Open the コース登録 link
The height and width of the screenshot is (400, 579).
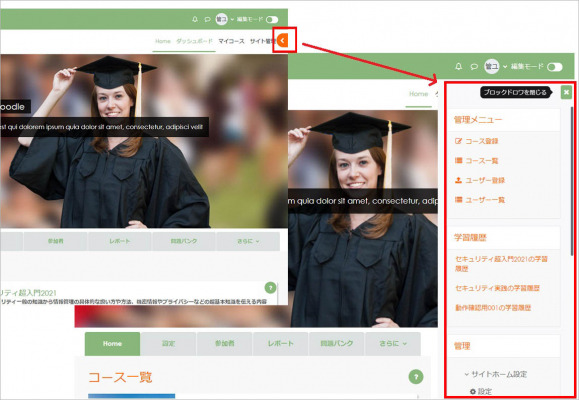point(482,141)
